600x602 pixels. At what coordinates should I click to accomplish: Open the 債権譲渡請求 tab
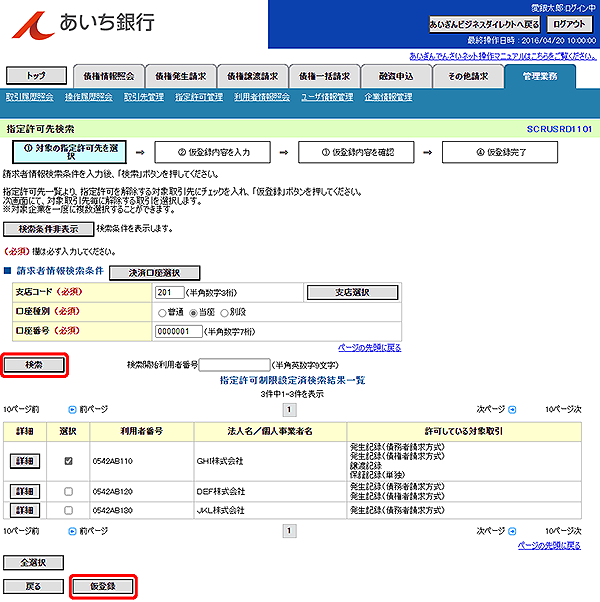coord(253,76)
